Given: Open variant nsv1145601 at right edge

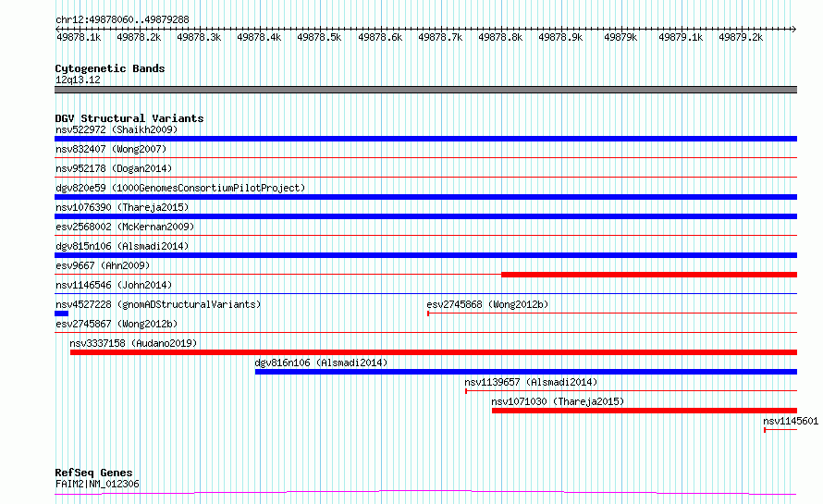Looking at the screenshot, I should click(791, 421).
